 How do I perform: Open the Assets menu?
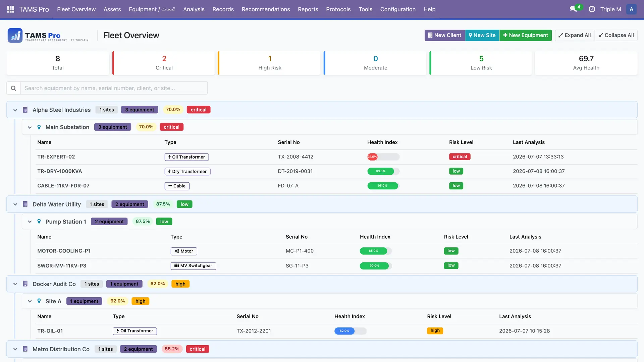click(112, 9)
